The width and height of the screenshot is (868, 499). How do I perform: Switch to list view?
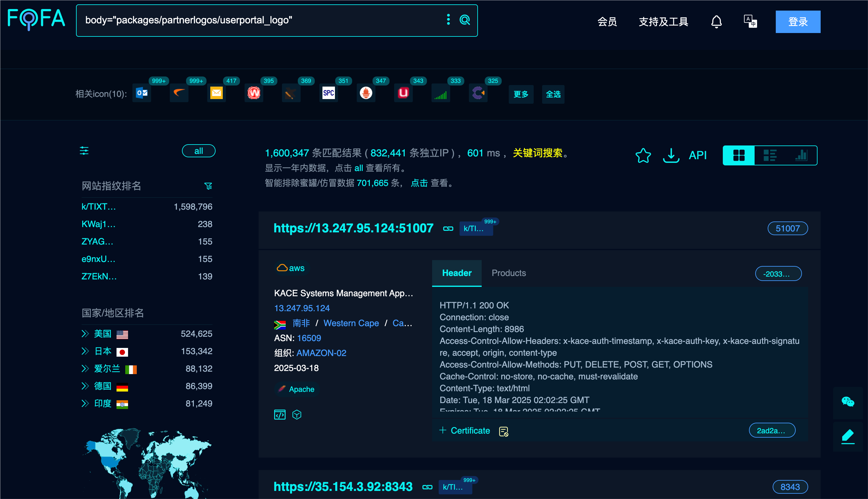pyautogui.click(x=770, y=155)
